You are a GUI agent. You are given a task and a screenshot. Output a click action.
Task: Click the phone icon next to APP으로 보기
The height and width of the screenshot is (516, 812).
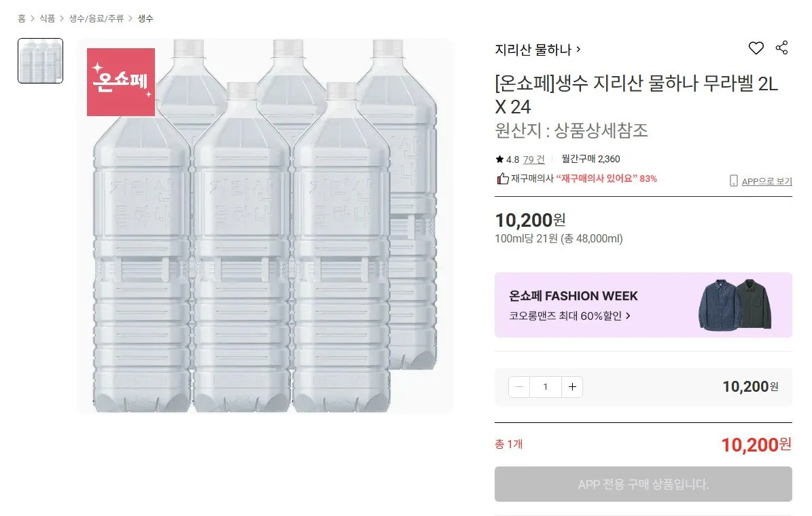tap(735, 179)
